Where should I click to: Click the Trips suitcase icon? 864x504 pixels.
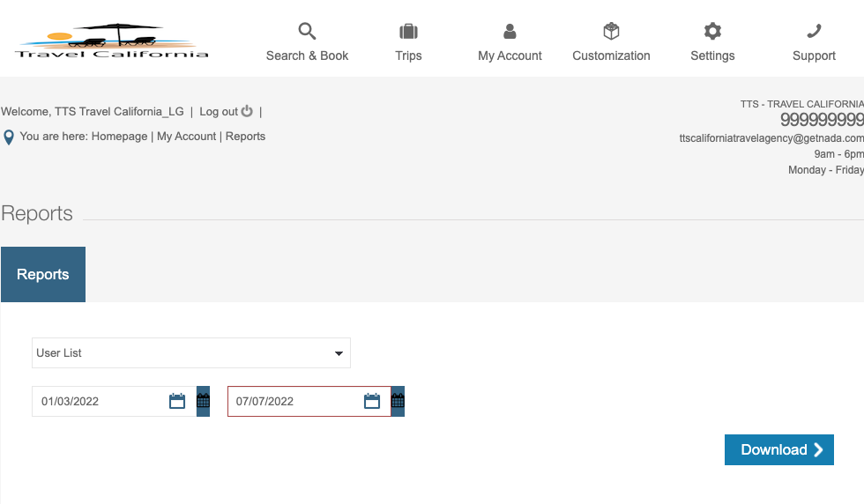tap(408, 32)
